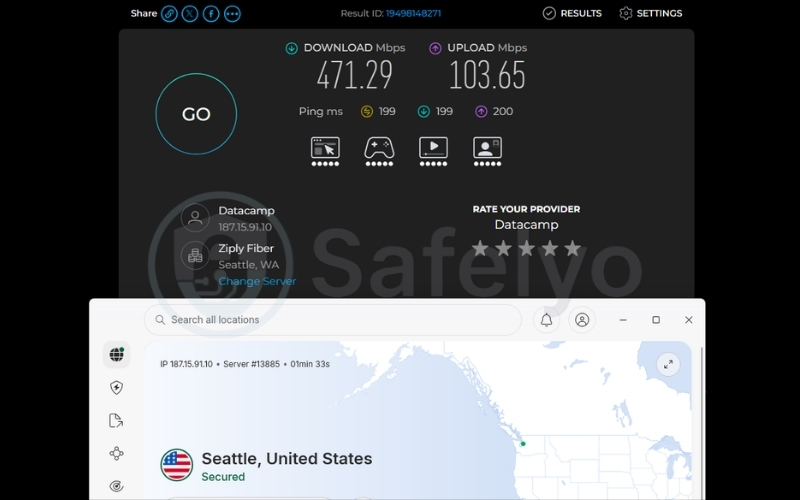
Task: Click the IP 187.15.91.10 info in VPN window
Action: (x=186, y=364)
